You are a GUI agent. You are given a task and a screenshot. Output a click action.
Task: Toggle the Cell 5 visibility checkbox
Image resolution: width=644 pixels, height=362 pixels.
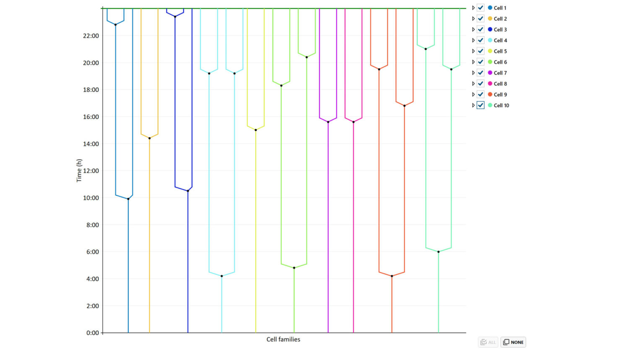[x=480, y=51]
